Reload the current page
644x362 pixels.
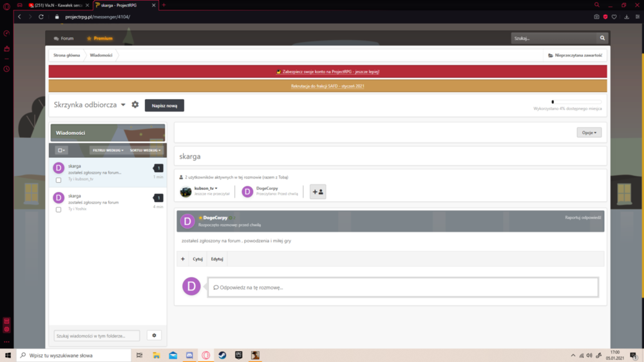point(41,17)
